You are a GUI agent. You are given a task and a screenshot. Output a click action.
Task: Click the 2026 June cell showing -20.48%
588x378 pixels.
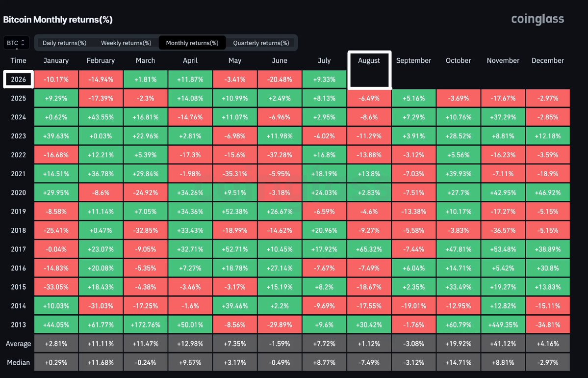pos(280,80)
